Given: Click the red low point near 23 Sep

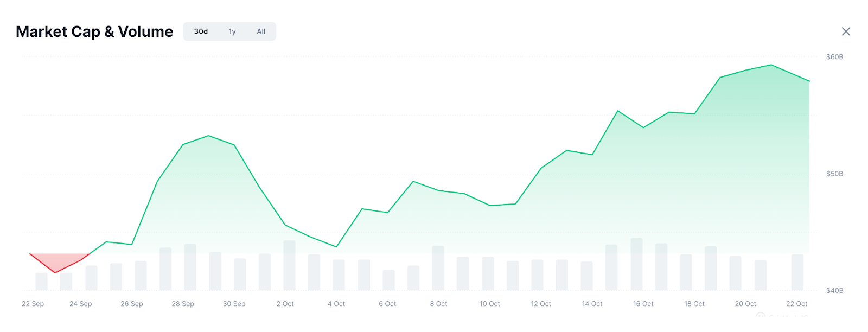Looking at the screenshot, I should (55, 272).
